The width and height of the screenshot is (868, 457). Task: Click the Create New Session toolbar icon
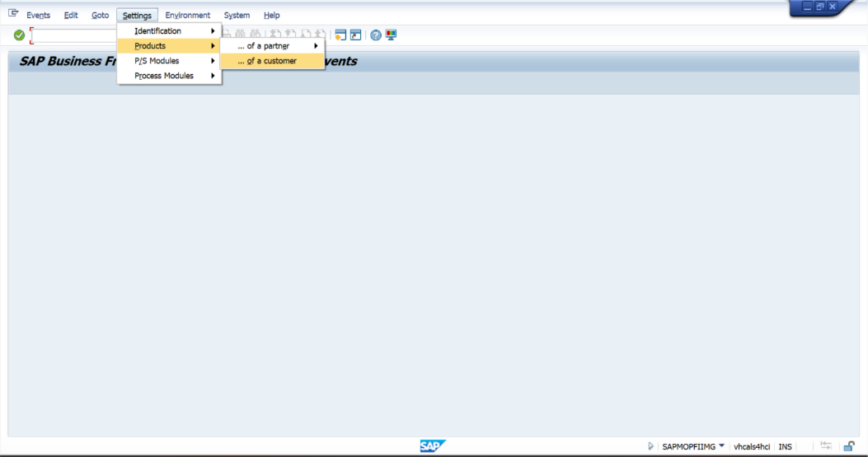coord(340,35)
